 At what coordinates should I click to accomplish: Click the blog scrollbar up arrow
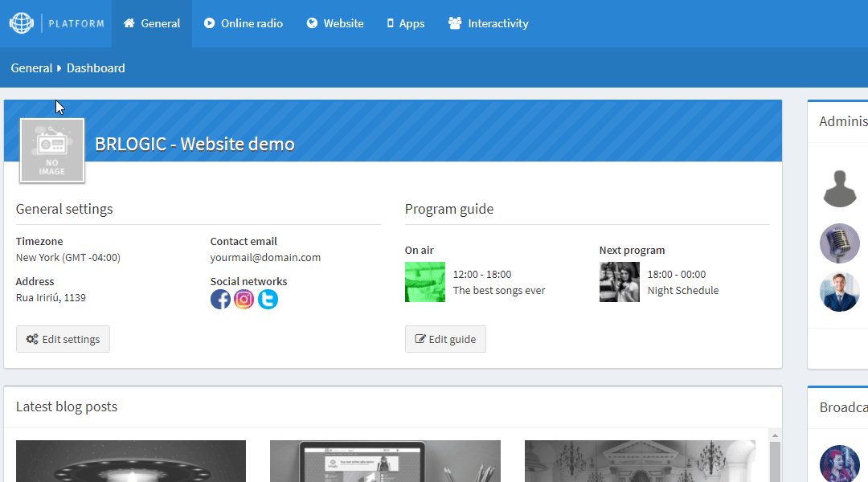point(775,435)
